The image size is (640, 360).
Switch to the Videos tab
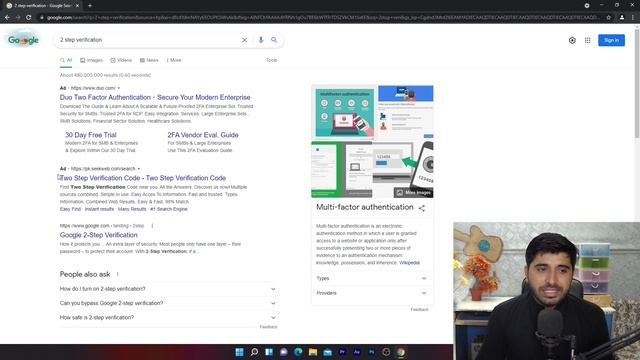click(x=121, y=60)
